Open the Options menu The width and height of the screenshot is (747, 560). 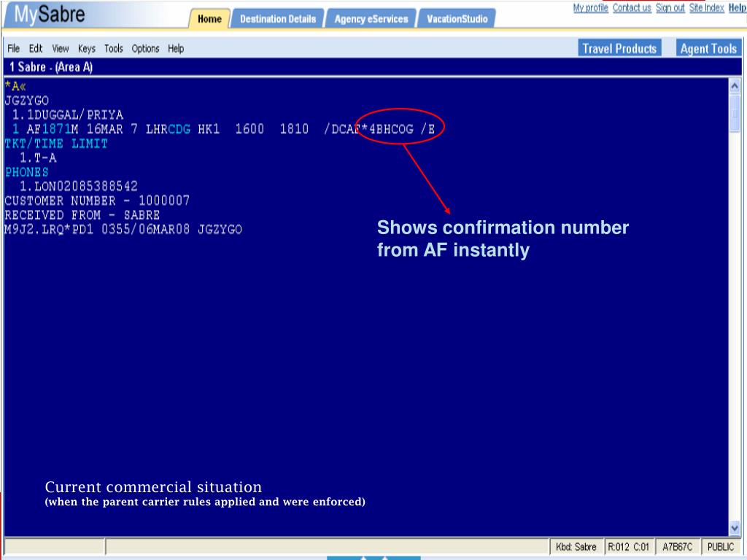point(145,49)
